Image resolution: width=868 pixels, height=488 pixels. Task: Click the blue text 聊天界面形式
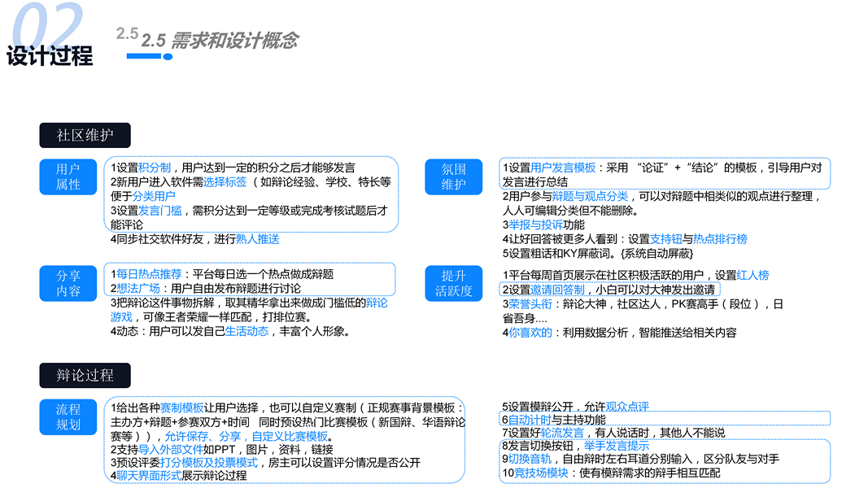pyautogui.click(x=149, y=475)
